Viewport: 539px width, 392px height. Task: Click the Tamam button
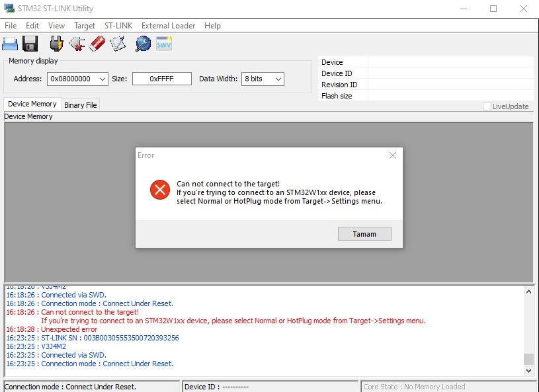point(364,234)
